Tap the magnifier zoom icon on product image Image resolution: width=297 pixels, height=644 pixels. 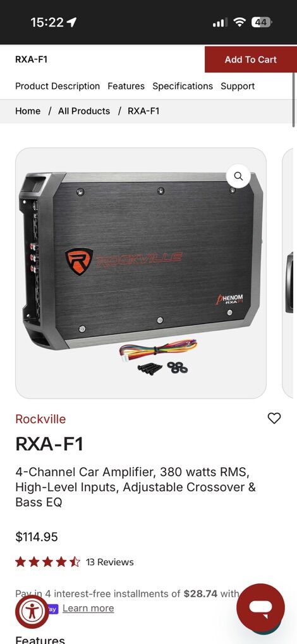point(238,176)
